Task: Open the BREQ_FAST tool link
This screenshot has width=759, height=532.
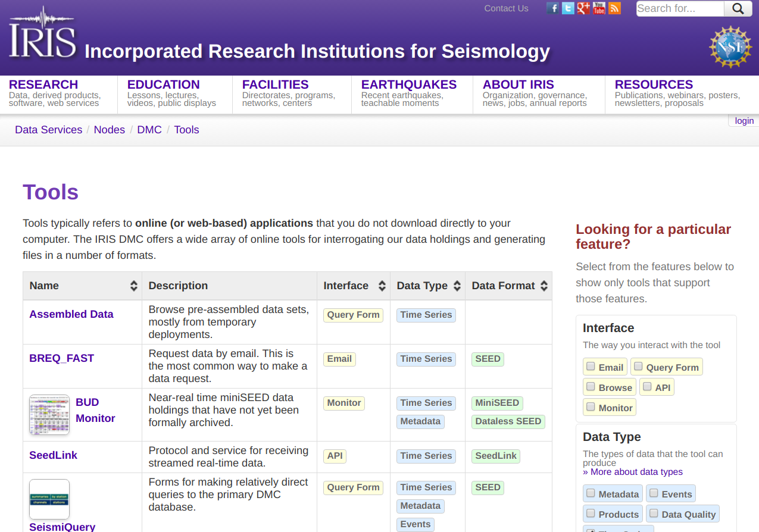Action: (x=62, y=358)
